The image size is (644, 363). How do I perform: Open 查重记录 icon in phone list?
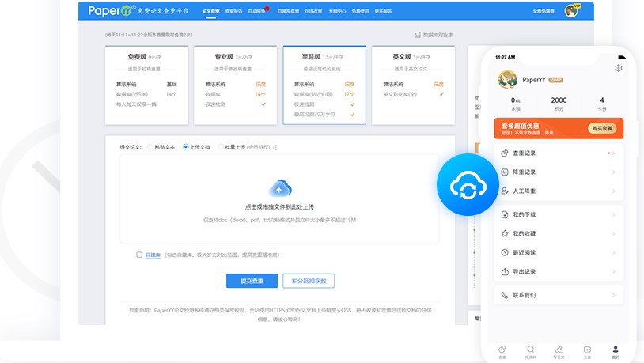pyautogui.click(x=505, y=153)
